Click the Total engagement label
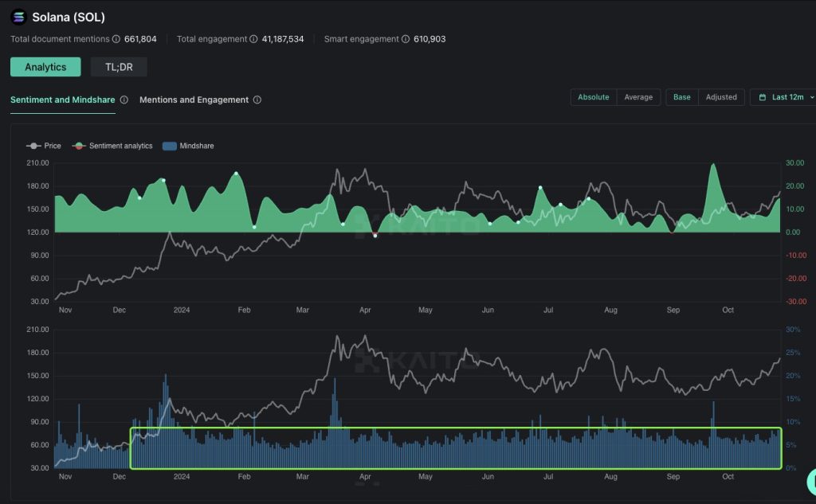Viewport: 816px width, 504px height. (212, 39)
